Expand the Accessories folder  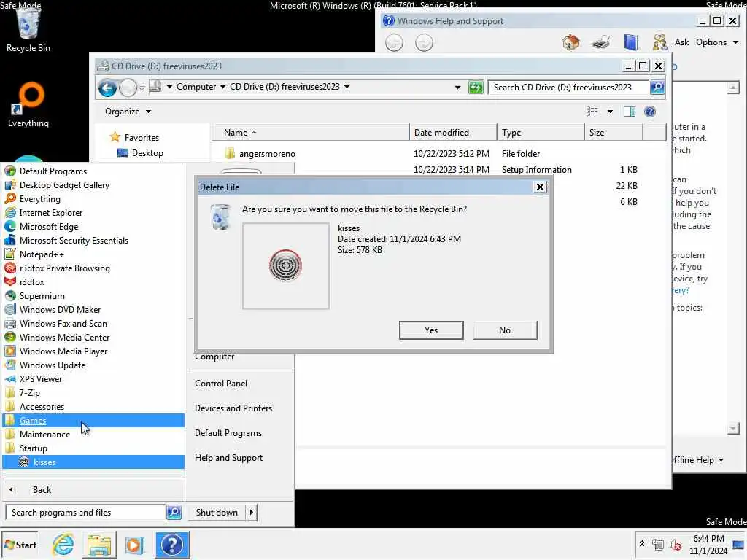(93, 407)
